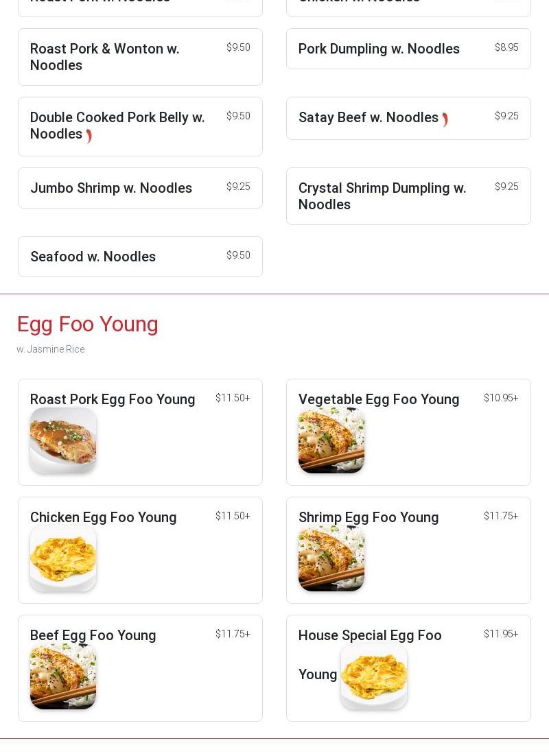549x756 pixels.
Task: View the Vegetable Egg Foo Young thumbnail
Action: point(331,440)
